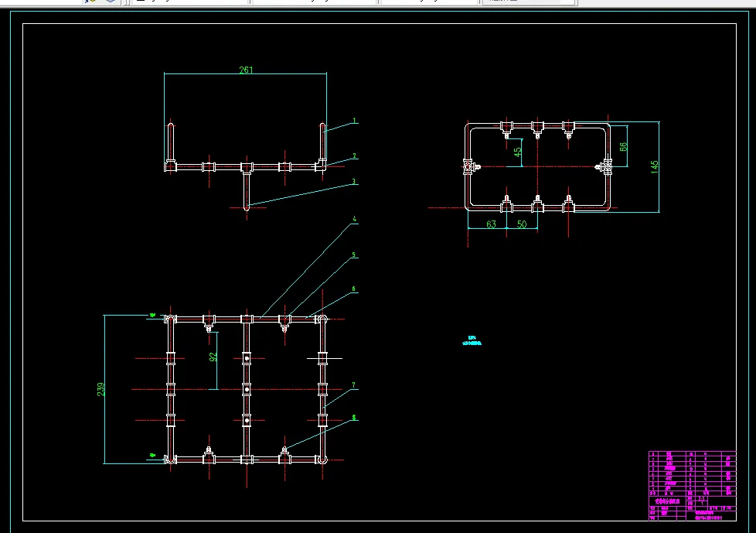
Task: Select the 50 dimension text
Action: point(522,224)
